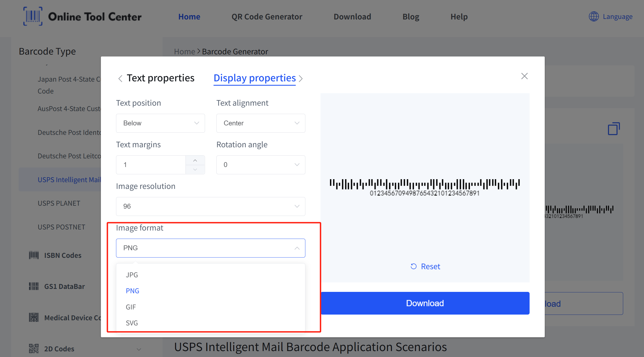Collapse the Image format PNG dropdown

pyautogui.click(x=210, y=248)
